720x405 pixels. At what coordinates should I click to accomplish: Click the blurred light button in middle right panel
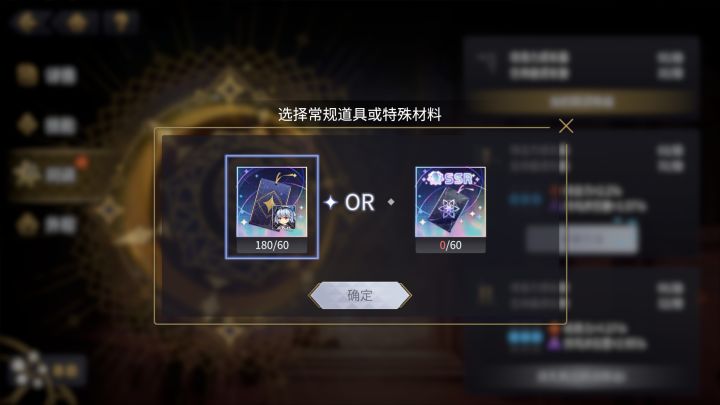(x=582, y=239)
